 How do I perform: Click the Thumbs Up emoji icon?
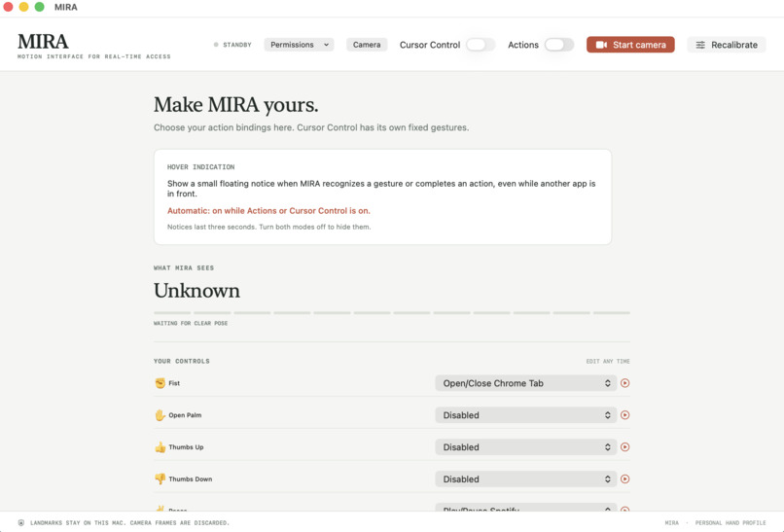click(160, 447)
